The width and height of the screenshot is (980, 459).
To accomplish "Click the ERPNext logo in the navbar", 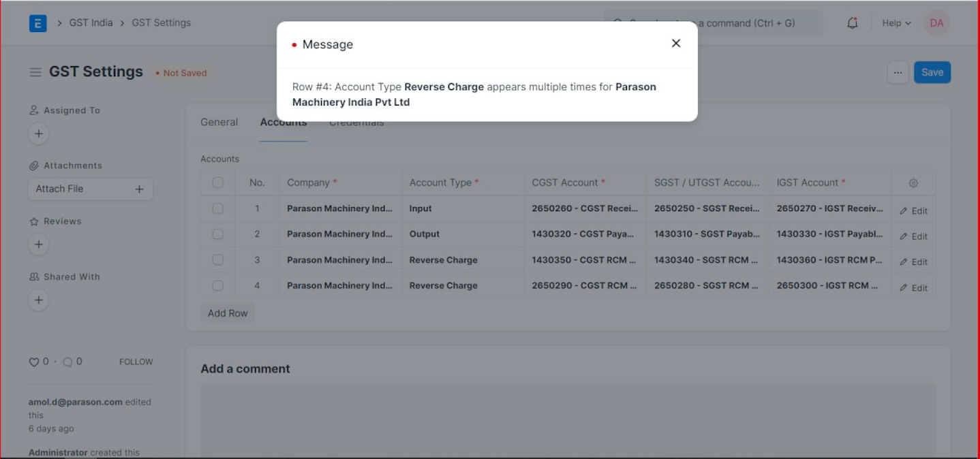I will [x=38, y=22].
